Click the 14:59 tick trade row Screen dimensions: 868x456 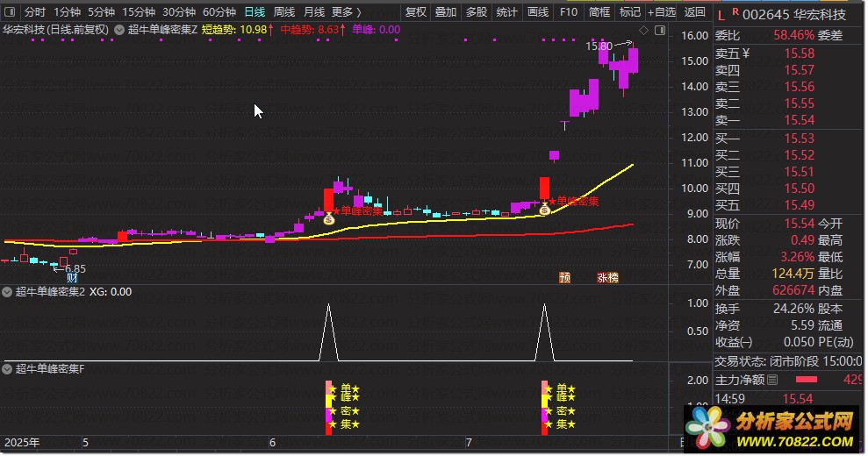click(788, 398)
